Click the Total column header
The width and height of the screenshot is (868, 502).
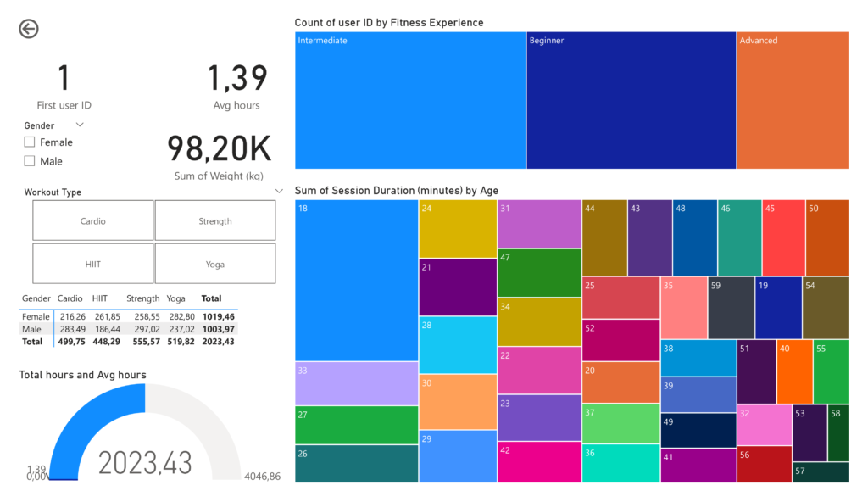pos(209,298)
